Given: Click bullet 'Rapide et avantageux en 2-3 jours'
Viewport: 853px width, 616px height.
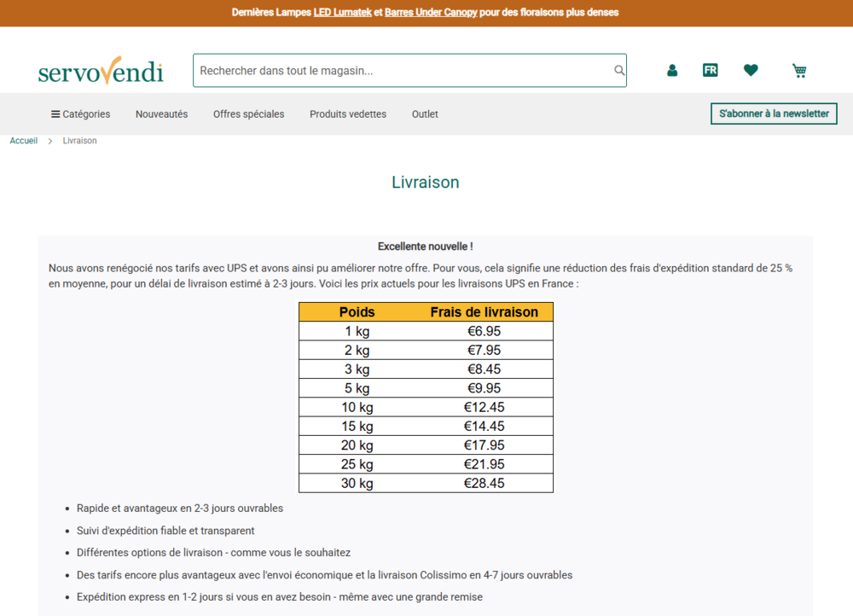Looking at the screenshot, I should point(179,508).
